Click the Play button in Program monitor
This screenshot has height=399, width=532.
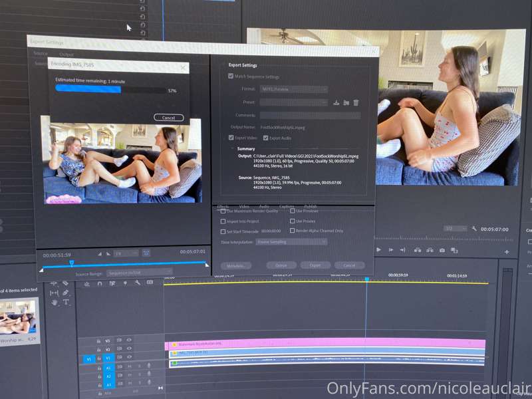click(x=379, y=250)
